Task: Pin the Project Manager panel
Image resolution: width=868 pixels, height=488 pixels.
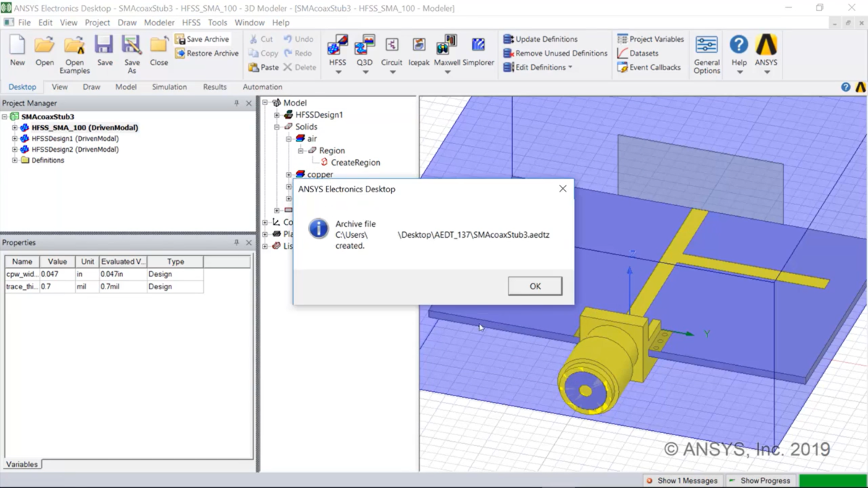Action: click(237, 103)
